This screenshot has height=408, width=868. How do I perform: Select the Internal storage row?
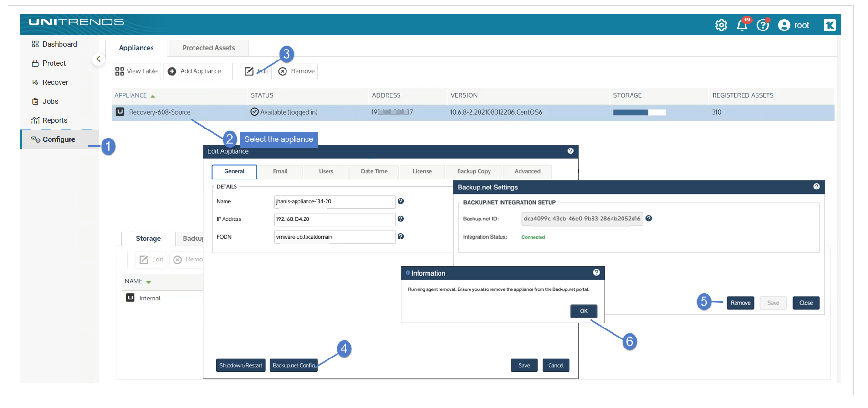[163, 298]
